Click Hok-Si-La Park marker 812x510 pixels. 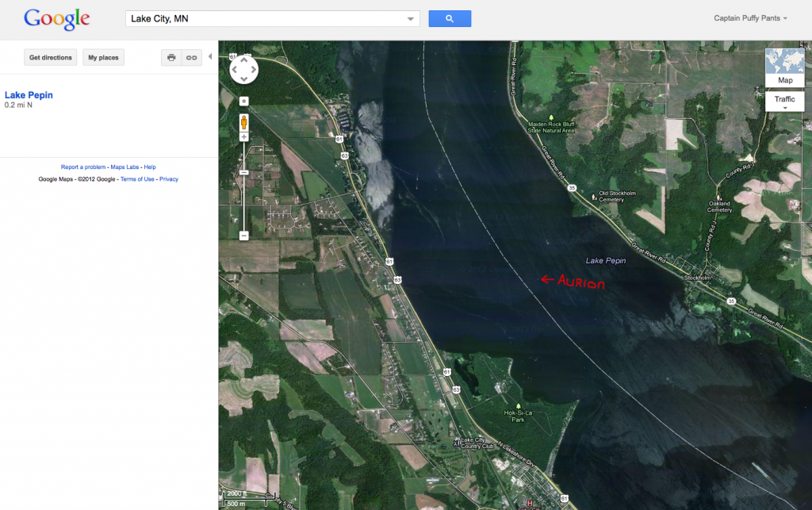click(519, 406)
